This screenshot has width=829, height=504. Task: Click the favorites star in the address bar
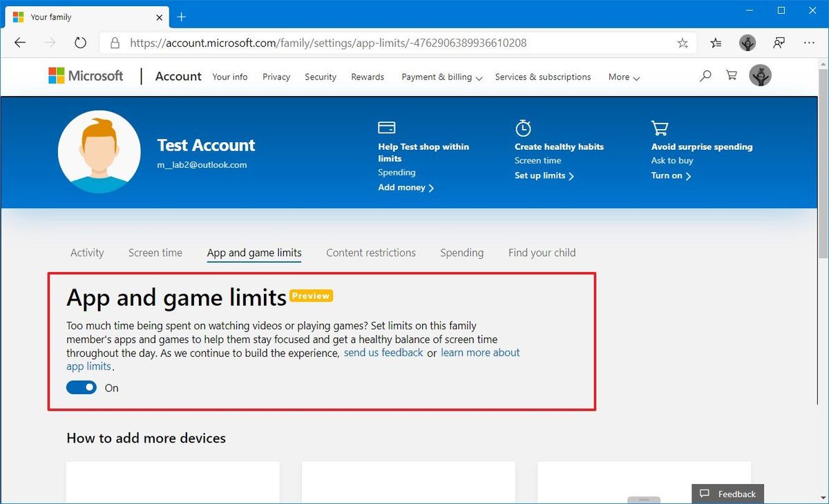(x=683, y=42)
